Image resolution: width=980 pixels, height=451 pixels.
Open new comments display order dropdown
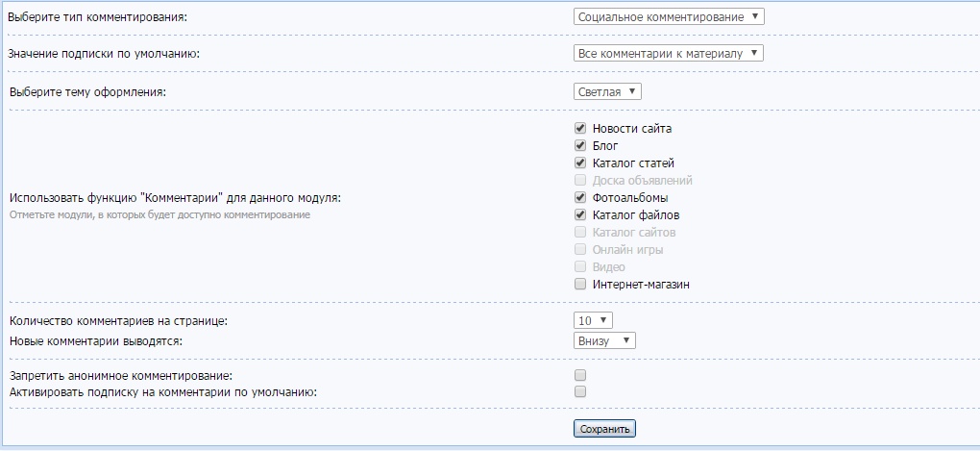pyautogui.click(x=604, y=340)
